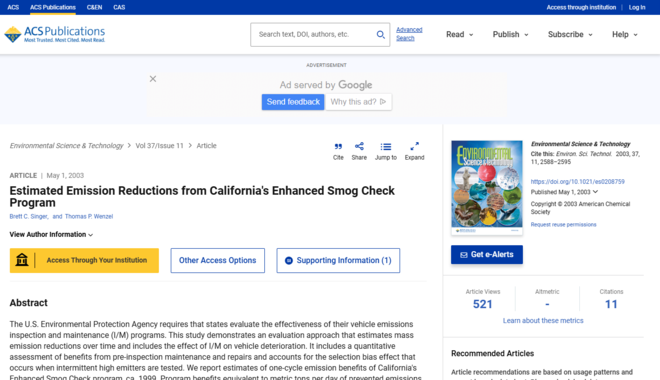
Task: Open the Read dropdown menu
Action: coord(459,35)
